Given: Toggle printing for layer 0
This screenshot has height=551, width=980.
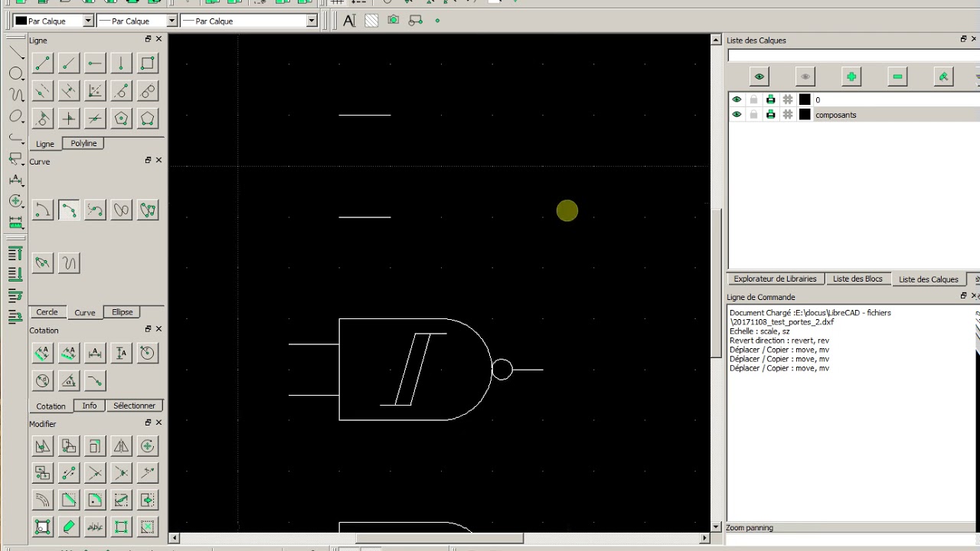Looking at the screenshot, I should [x=770, y=99].
